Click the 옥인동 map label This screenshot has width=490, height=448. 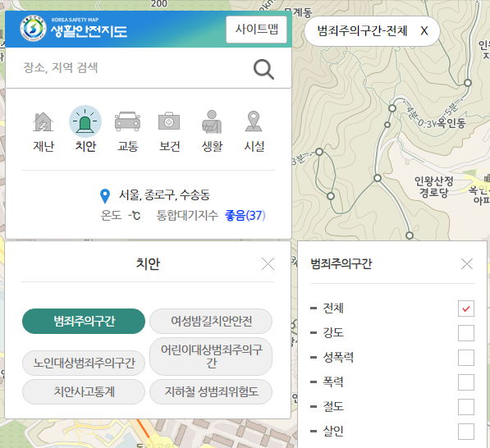point(451,123)
